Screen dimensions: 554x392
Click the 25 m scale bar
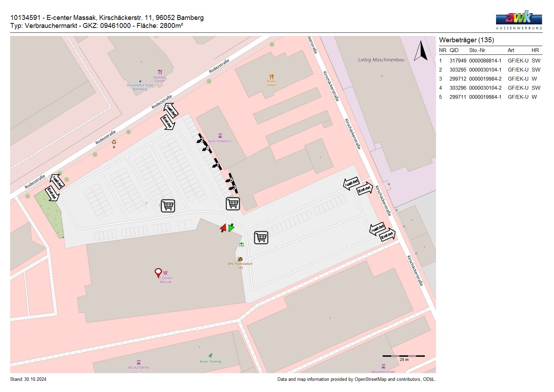tap(404, 356)
